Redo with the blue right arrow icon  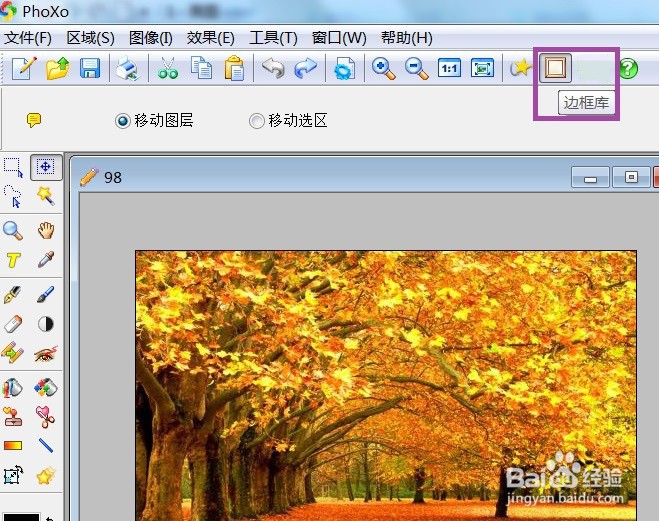pyautogui.click(x=306, y=68)
